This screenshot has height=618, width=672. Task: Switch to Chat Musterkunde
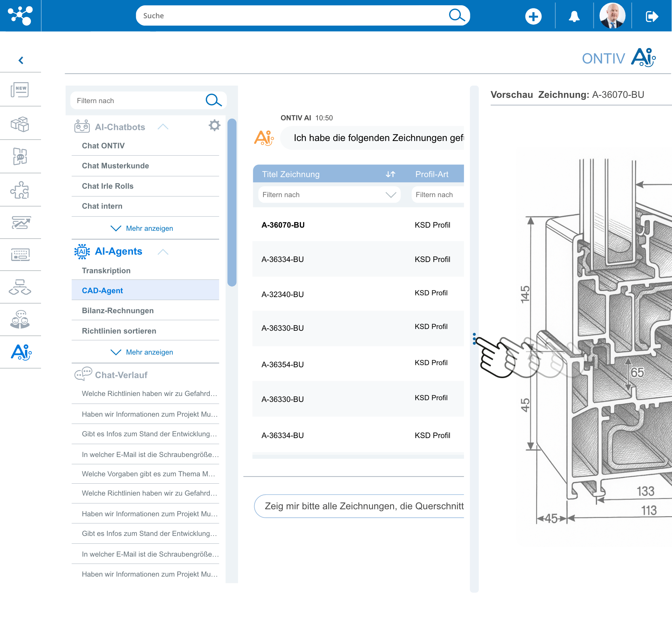(115, 166)
